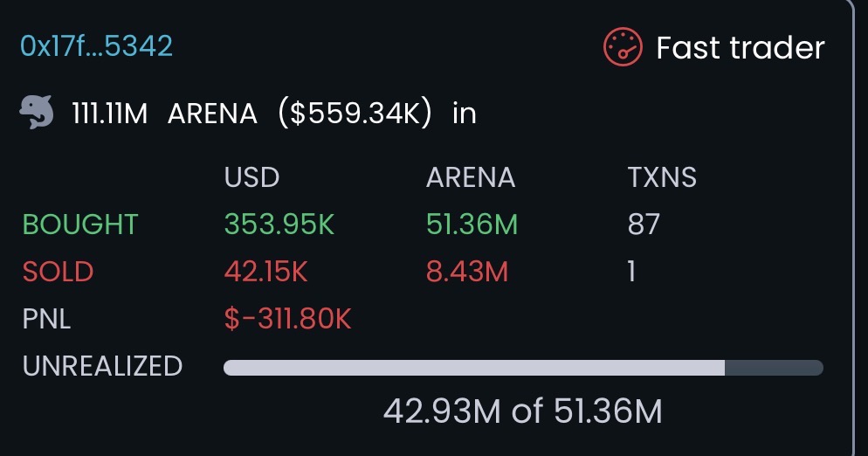Image resolution: width=868 pixels, height=456 pixels.
Task: Click the sold ARENA amount 8.43M
Action: [x=466, y=272]
